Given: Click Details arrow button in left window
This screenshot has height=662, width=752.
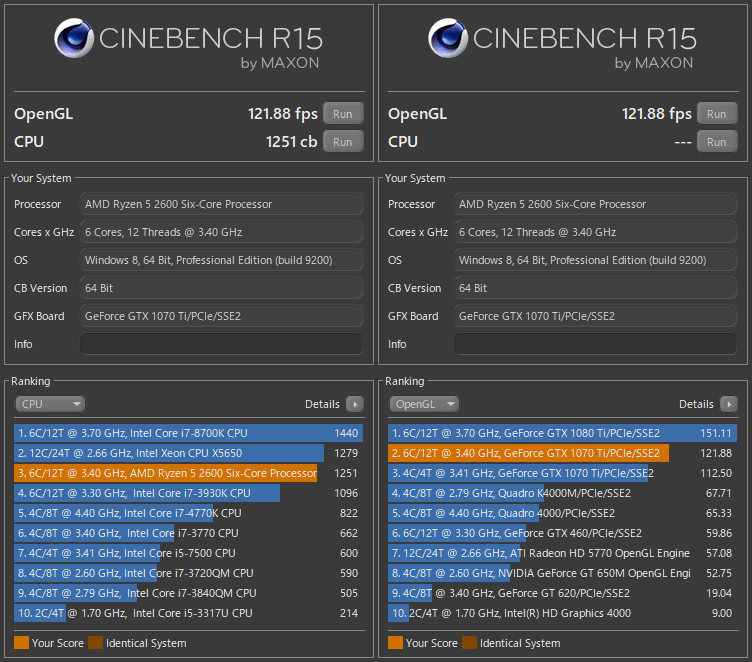Looking at the screenshot, I should pos(355,404).
